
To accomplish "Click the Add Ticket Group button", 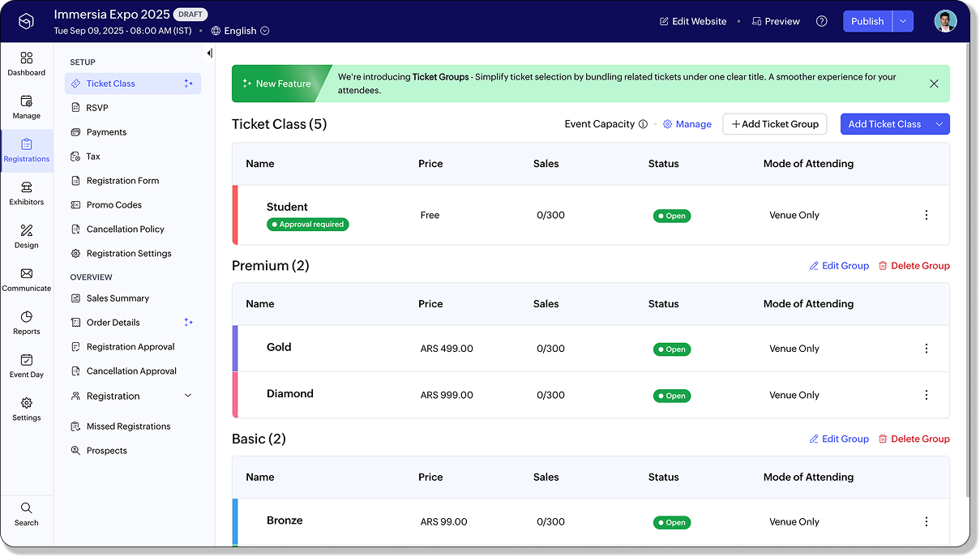I will pyautogui.click(x=774, y=124).
